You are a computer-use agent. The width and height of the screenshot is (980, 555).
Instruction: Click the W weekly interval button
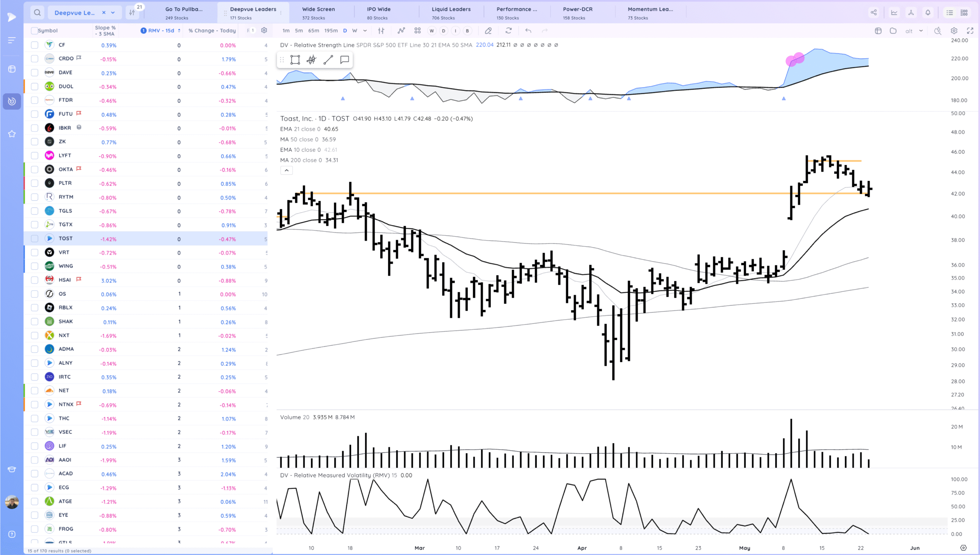coord(354,31)
